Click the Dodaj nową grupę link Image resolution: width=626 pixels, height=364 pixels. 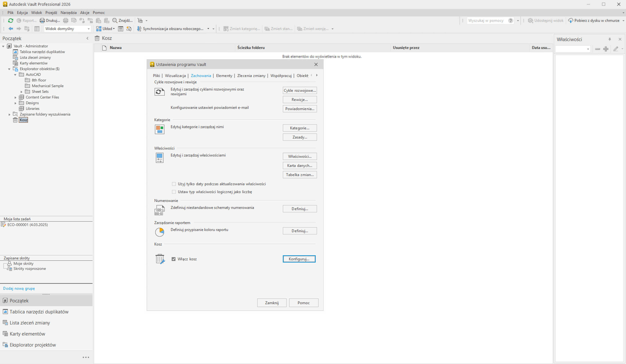coord(19,288)
